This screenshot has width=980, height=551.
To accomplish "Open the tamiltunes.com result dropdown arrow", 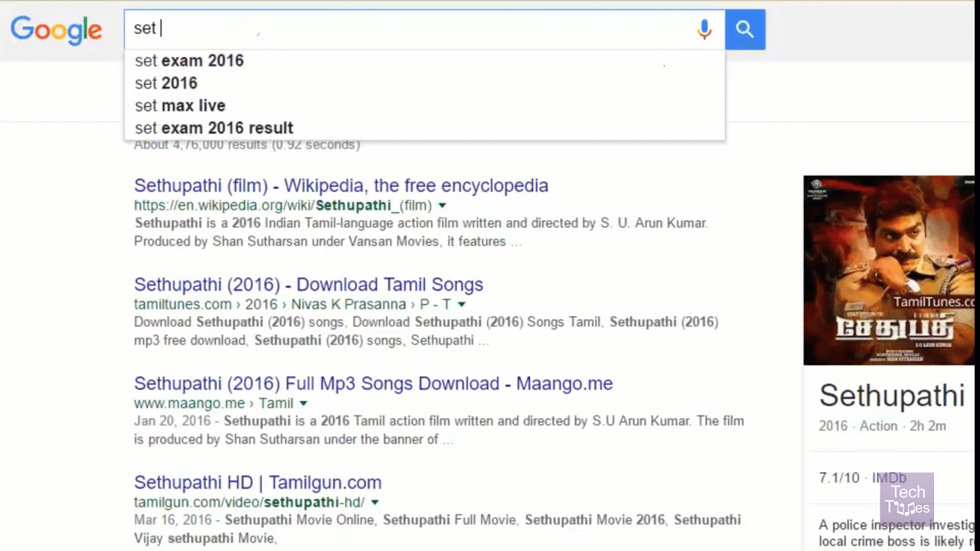I will point(462,305).
